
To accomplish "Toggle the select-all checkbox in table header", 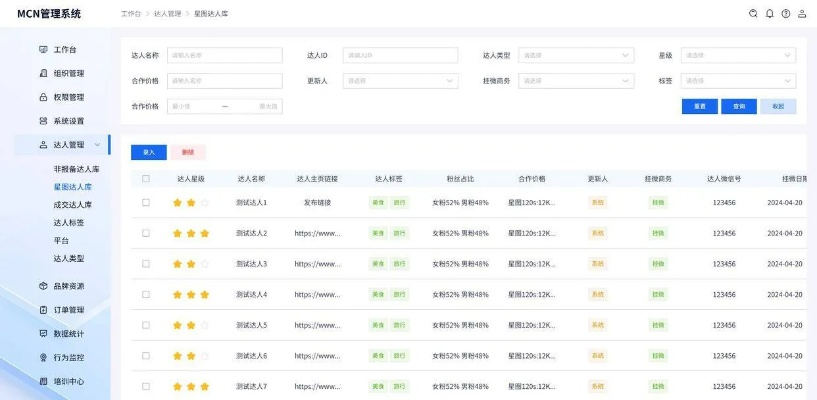I will [x=146, y=179].
